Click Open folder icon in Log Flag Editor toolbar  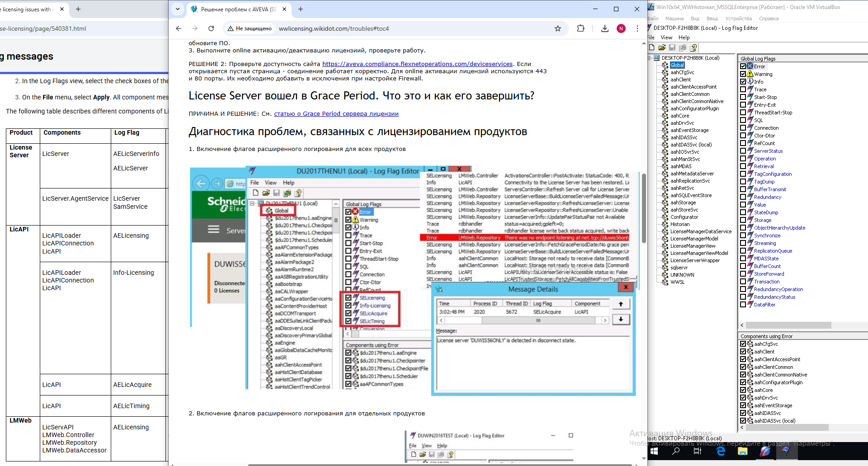[662, 47]
